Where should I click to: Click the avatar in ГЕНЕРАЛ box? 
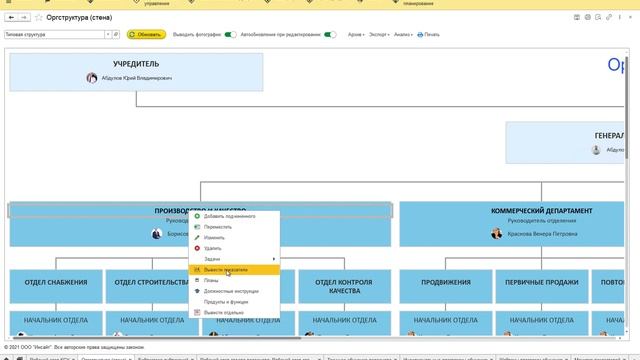point(596,150)
